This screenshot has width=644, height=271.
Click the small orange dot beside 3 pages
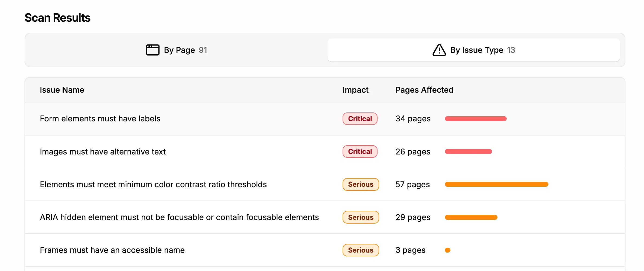pos(448,250)
